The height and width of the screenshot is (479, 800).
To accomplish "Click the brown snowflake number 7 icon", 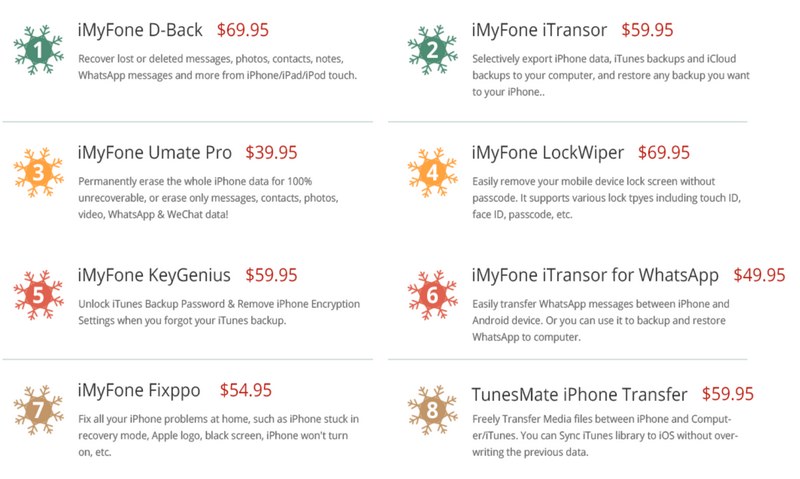I will tap(38, 411).
